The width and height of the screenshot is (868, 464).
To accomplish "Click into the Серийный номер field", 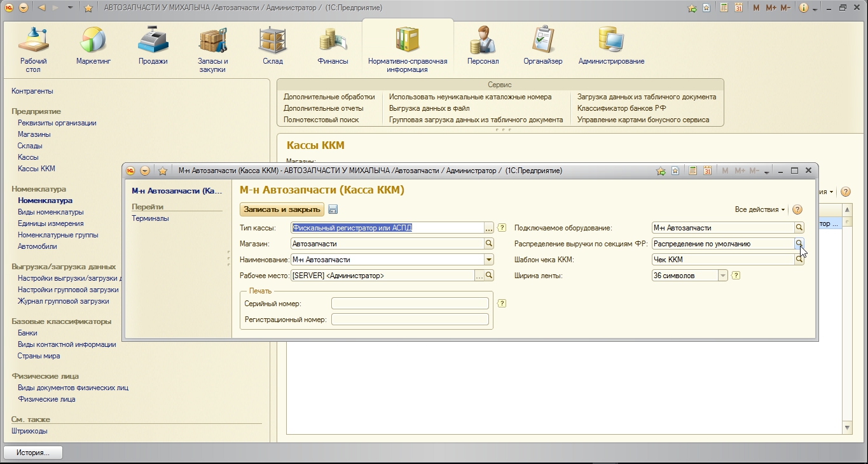I will pyautogui.click(x=410, y=304).
